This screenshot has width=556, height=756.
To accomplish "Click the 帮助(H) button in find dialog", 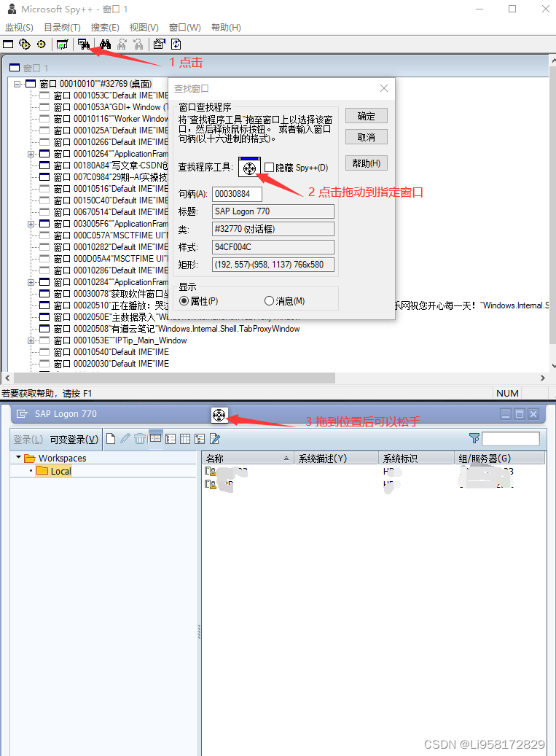I will pyautogui.click(x=366, y=163).
